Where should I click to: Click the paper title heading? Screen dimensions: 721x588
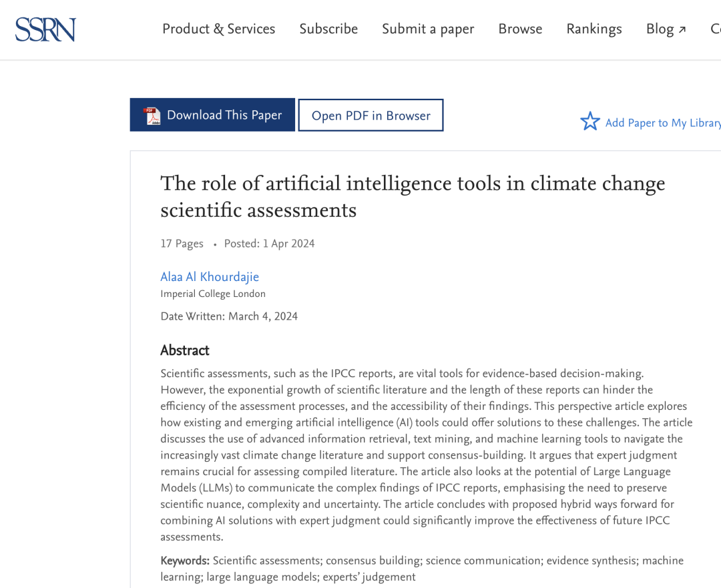(413, 196)
